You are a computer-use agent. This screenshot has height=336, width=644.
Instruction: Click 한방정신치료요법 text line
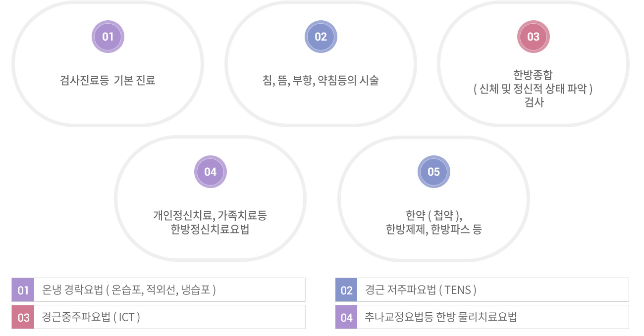(x=210, y=230)
